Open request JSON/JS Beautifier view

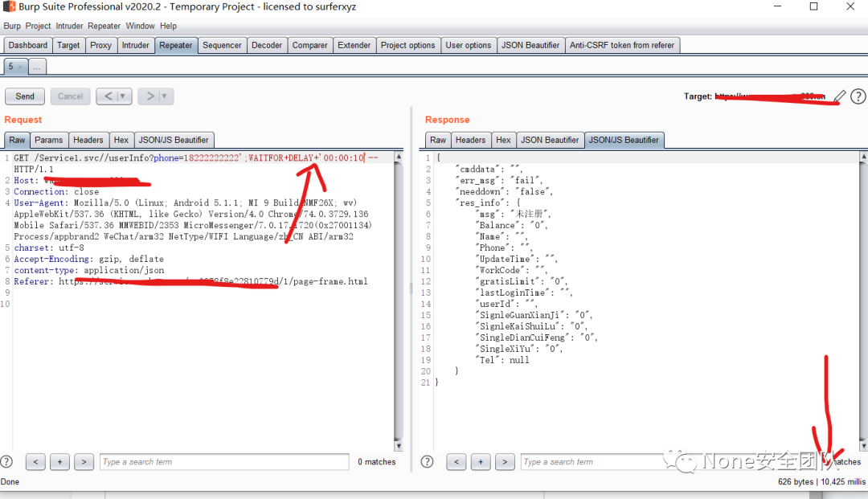coord(174,140)
